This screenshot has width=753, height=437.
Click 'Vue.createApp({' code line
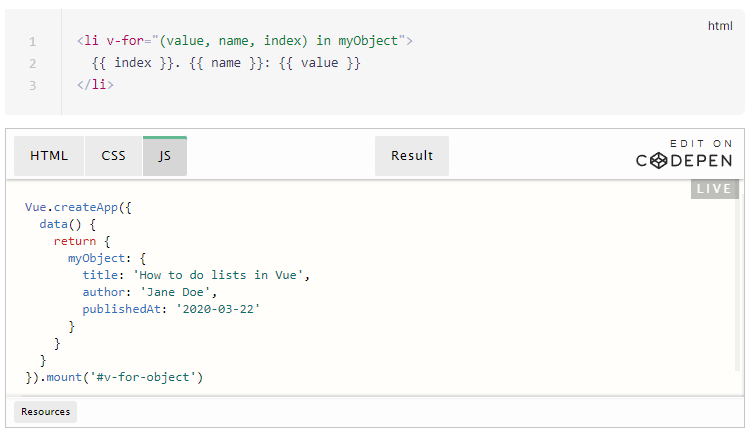tap(78, 207)
